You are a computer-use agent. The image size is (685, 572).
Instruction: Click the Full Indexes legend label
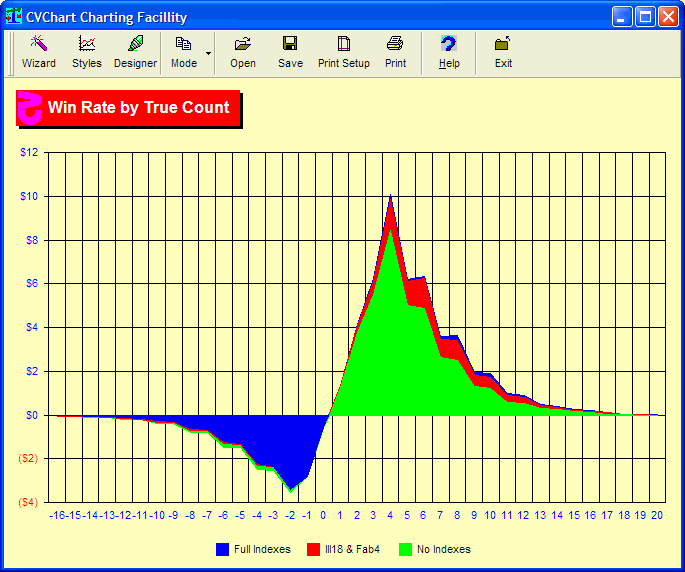[x=262, y=549]
